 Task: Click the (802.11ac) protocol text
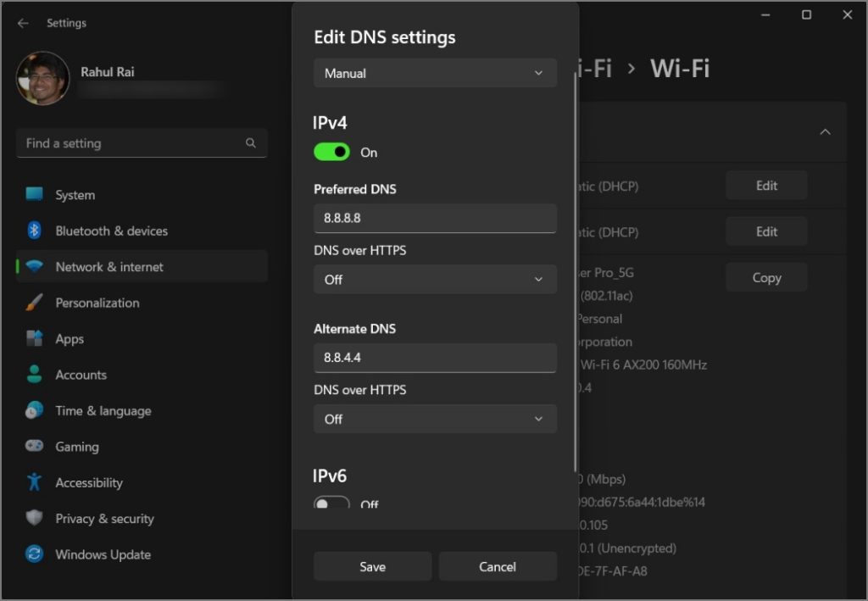[606, 296]
